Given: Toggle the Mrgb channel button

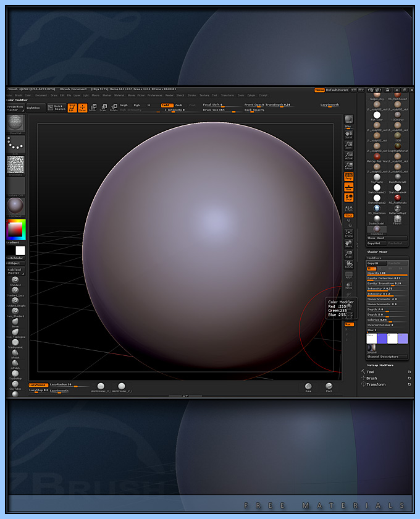Looking at the screenshot, I should [x=124, y=105].
